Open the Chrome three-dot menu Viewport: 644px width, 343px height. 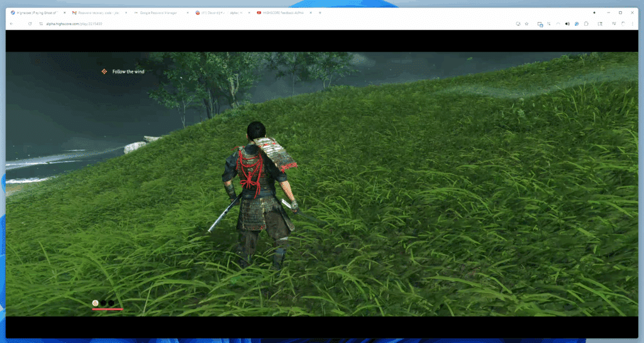[633, 24]
